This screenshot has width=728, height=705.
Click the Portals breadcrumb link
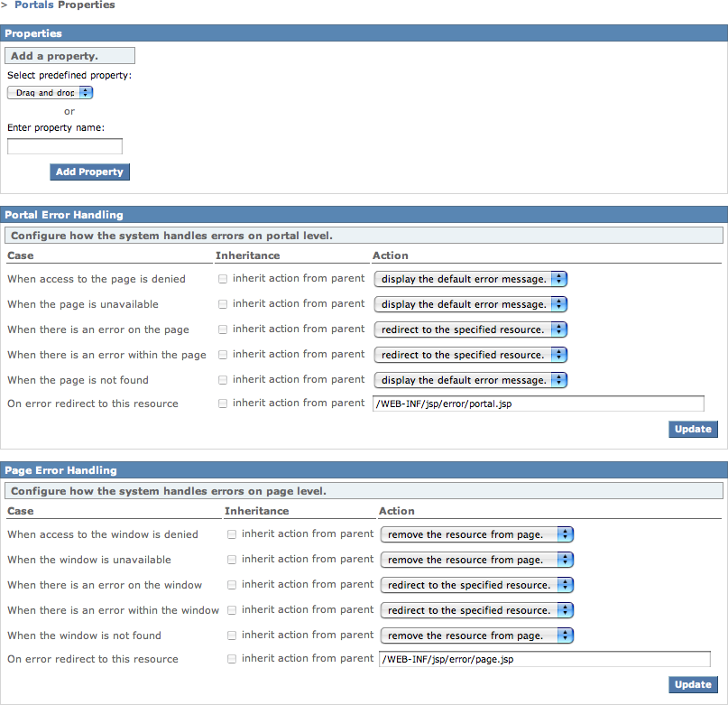(34, 5)
